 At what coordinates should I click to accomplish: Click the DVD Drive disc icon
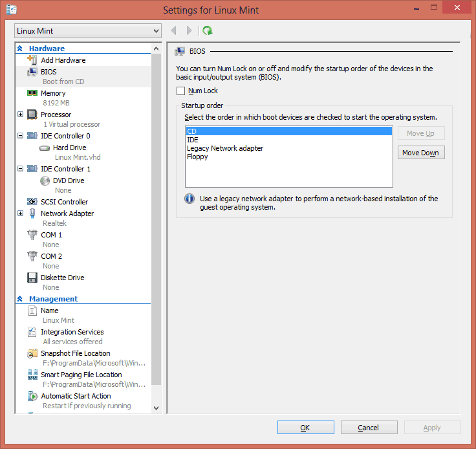[45, 181]
